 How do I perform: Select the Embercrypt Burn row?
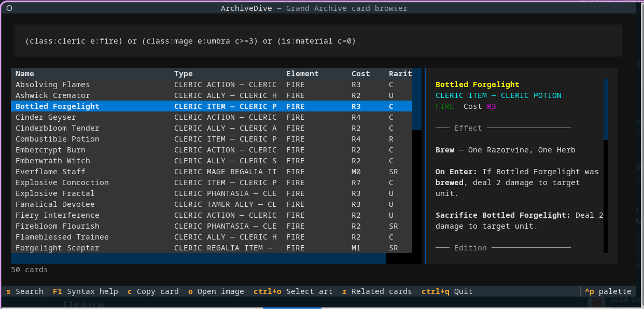click(x=212, y=150)
